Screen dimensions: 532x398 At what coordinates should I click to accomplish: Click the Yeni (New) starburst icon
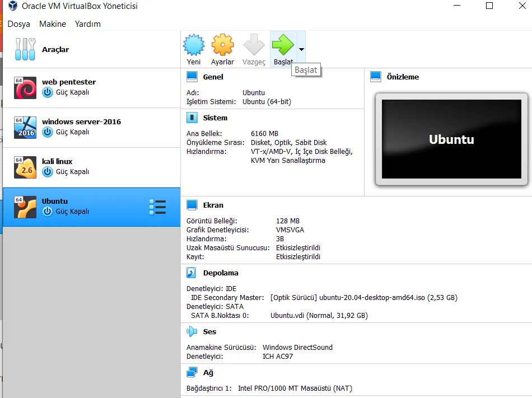click(194, 45)
